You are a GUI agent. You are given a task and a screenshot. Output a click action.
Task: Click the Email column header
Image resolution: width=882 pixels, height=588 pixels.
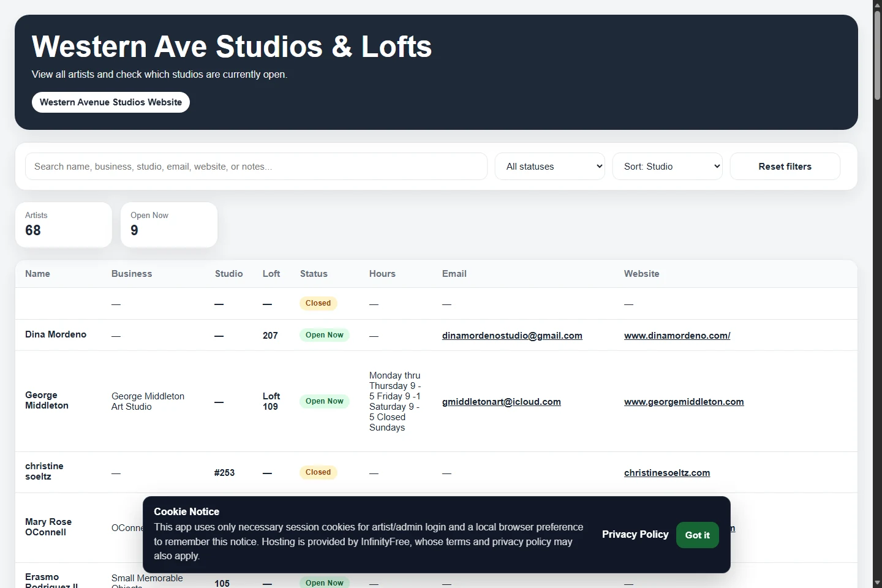pos(454,274)
